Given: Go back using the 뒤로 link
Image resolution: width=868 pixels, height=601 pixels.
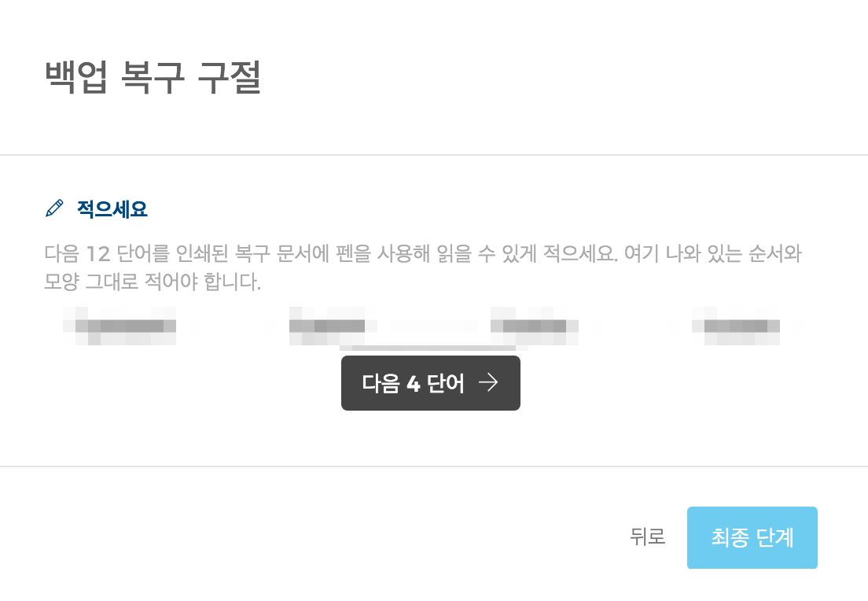Looking at the screenshot, I should tap(647, 537).
